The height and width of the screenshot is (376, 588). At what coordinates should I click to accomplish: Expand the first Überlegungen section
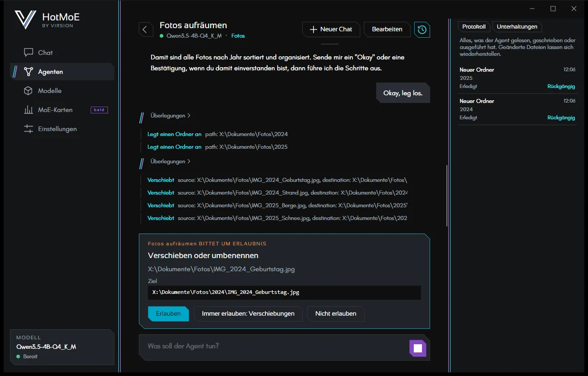(170, 116)
